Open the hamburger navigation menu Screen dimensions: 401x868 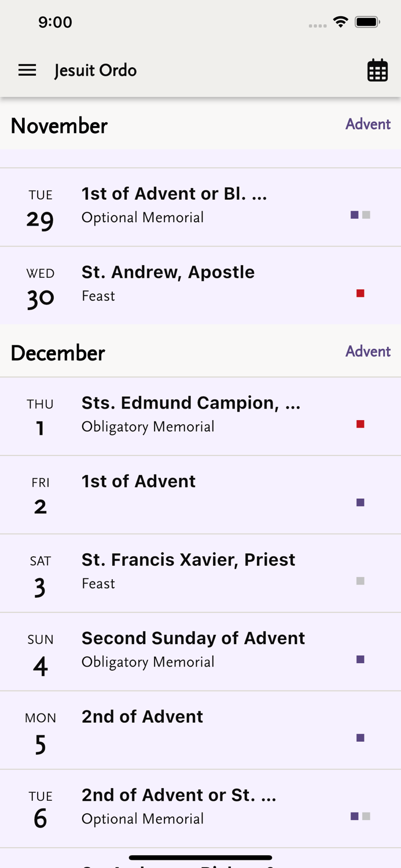[27, 71]
